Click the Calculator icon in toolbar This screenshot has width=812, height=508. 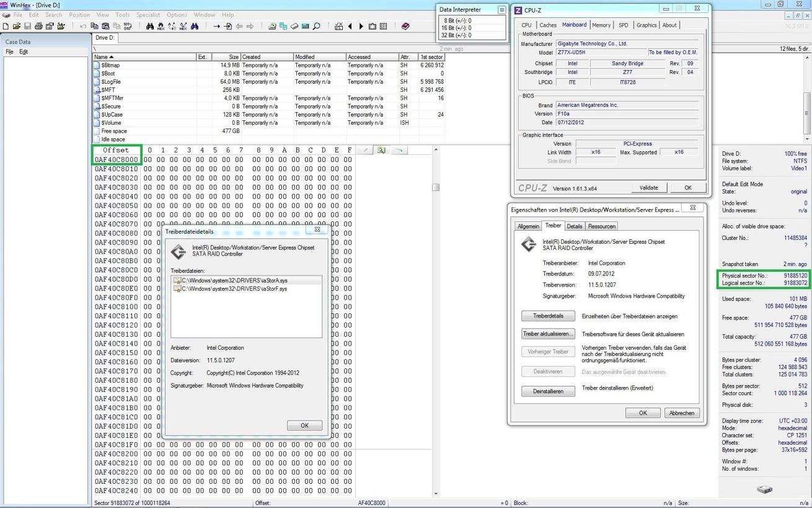click(305, 26)
